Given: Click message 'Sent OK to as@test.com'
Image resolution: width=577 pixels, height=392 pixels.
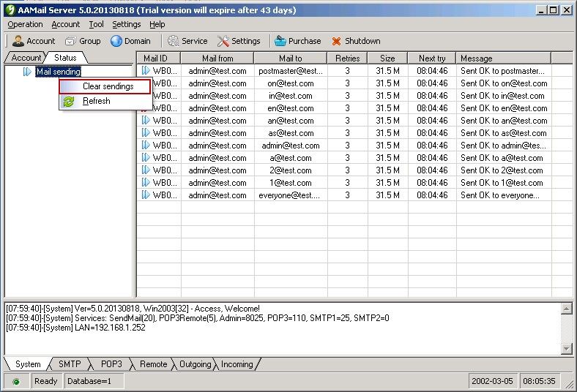Looking at the screenshot, I should [503, 133].
